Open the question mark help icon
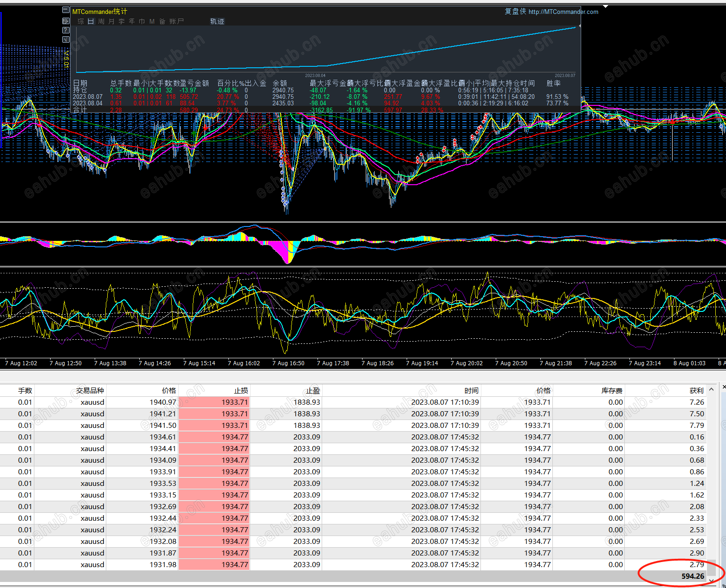Image resolution: width=726 pixels, height=588 pixels. 65,30
